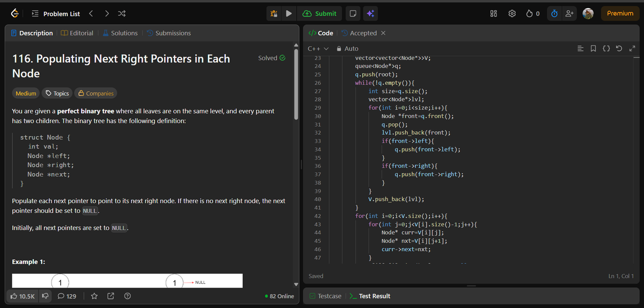Click the Saved status text
The image size is (644, 308).
[x=316, y=276]
